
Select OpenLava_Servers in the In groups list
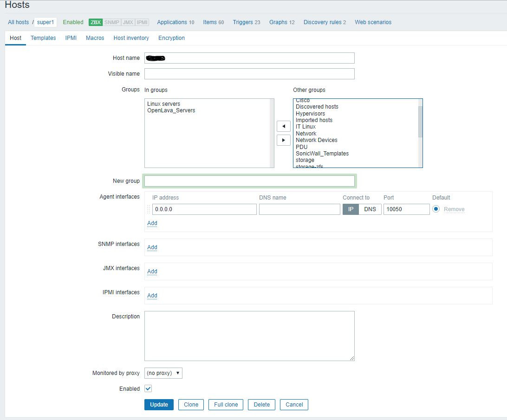(x=171, y=110)
